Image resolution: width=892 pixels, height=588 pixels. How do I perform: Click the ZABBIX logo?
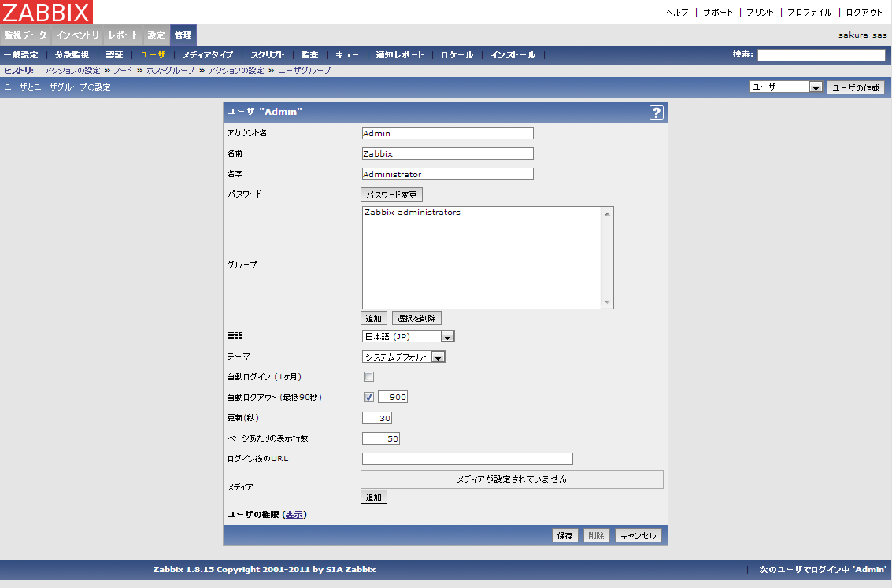tap(47, 12)
